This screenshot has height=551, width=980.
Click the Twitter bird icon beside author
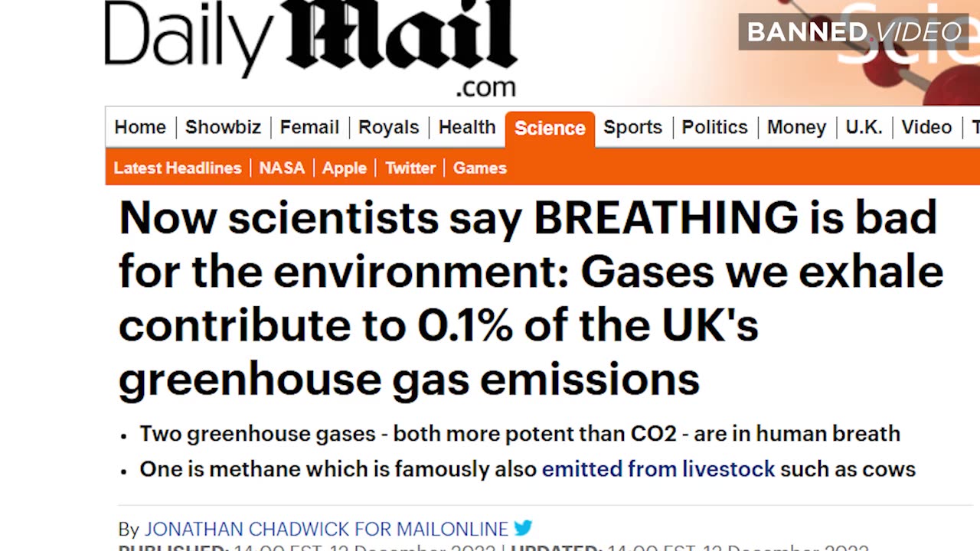pyautogui.click(x=523, y=528)
